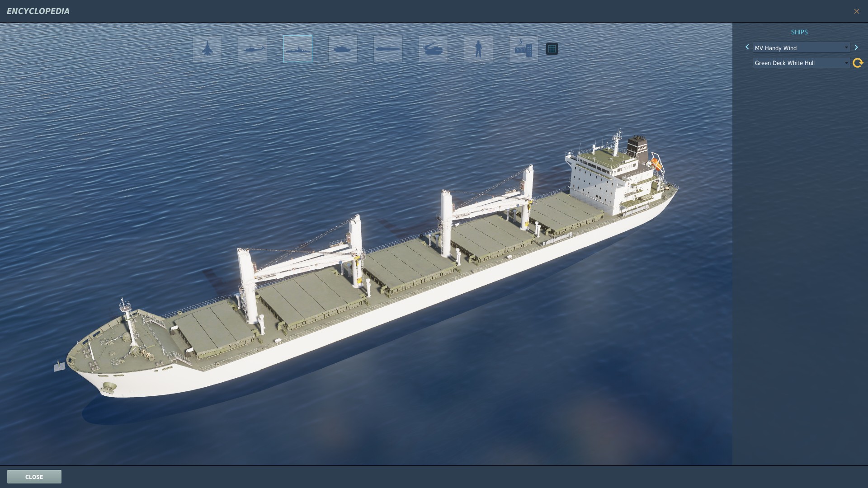Toggle the grid view button

coord(552,49)
